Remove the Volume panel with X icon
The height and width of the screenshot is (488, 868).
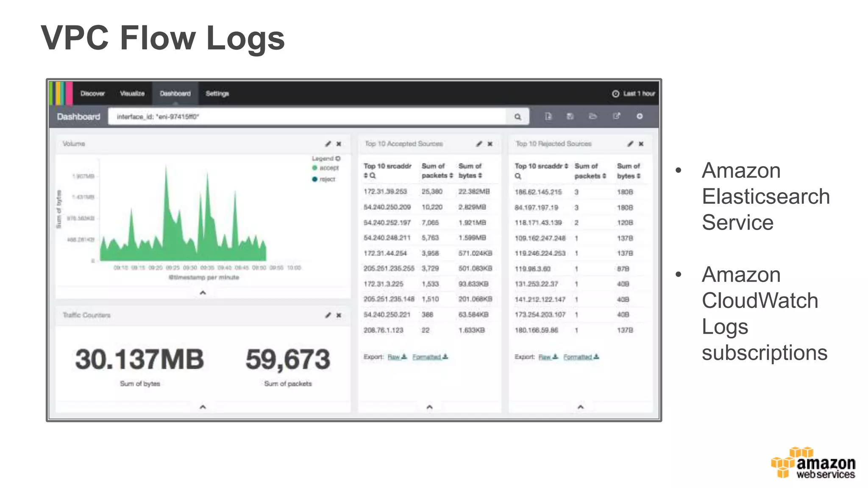(339, 144)
